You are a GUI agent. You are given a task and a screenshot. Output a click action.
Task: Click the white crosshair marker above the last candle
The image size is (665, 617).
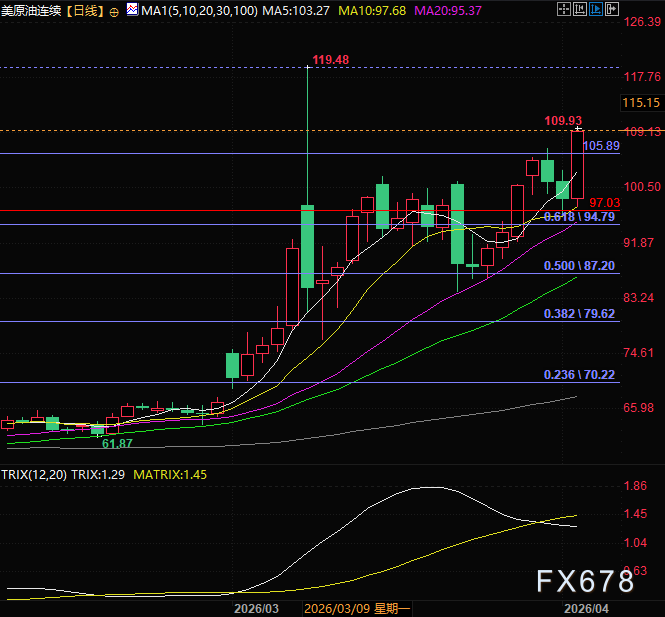(578, 128)
